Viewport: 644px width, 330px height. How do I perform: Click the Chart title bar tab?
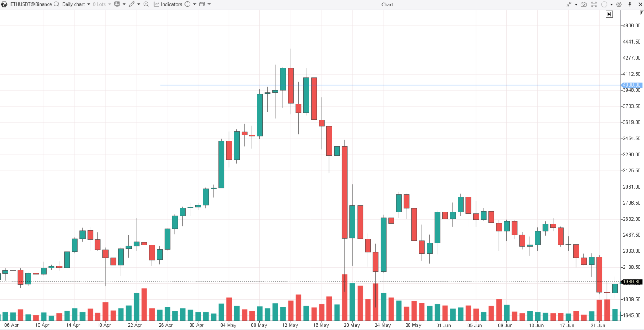coord(387,4)
